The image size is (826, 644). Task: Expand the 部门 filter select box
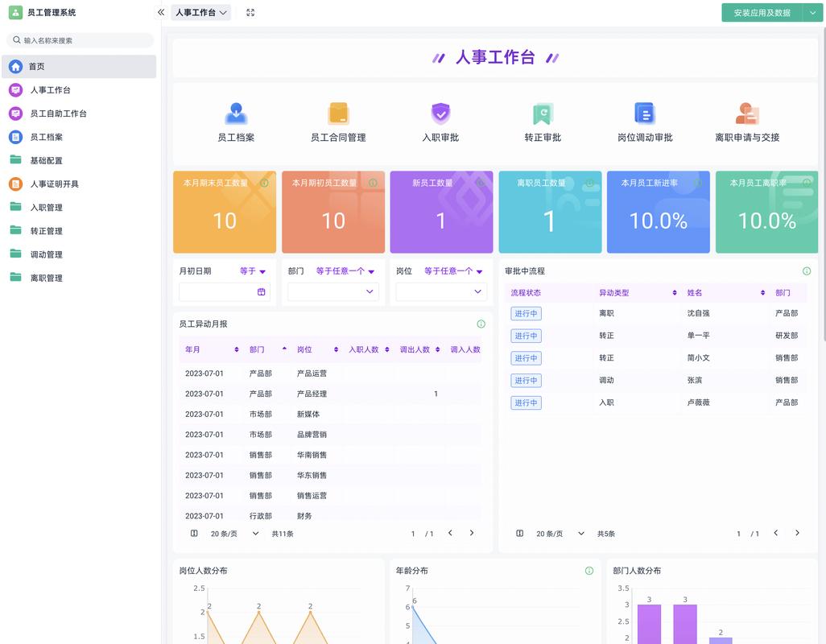[333, 291]
